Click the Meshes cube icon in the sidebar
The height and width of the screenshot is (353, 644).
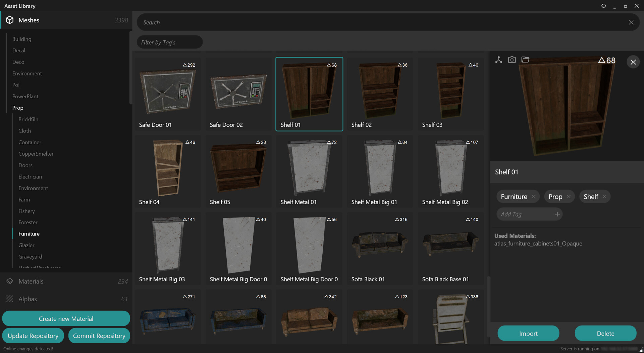(9, 20)
